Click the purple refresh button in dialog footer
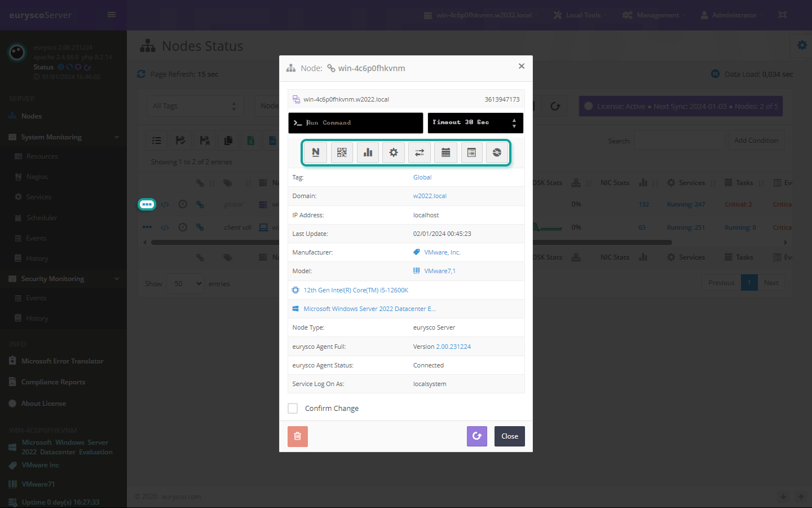The height and width of the screenshot is (508, 812). tap(477, 436)
